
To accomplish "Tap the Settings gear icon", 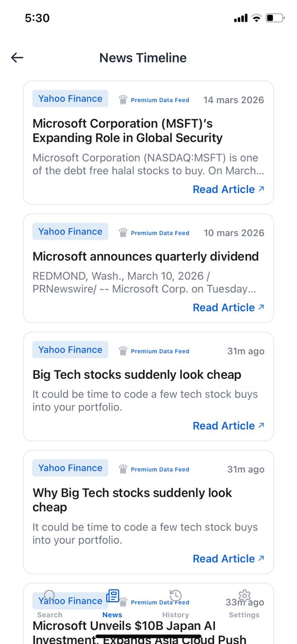I will pyautogui.click(x=244, y=596).
